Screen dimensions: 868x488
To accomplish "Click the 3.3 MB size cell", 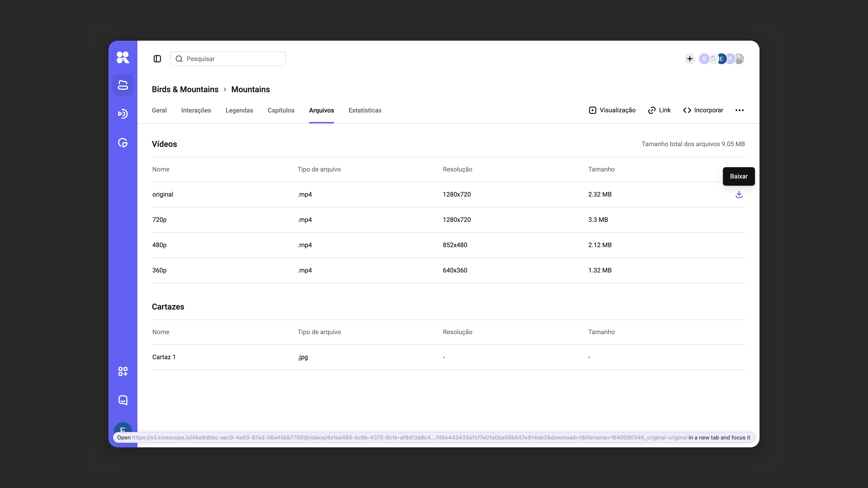I will [598, 220].
